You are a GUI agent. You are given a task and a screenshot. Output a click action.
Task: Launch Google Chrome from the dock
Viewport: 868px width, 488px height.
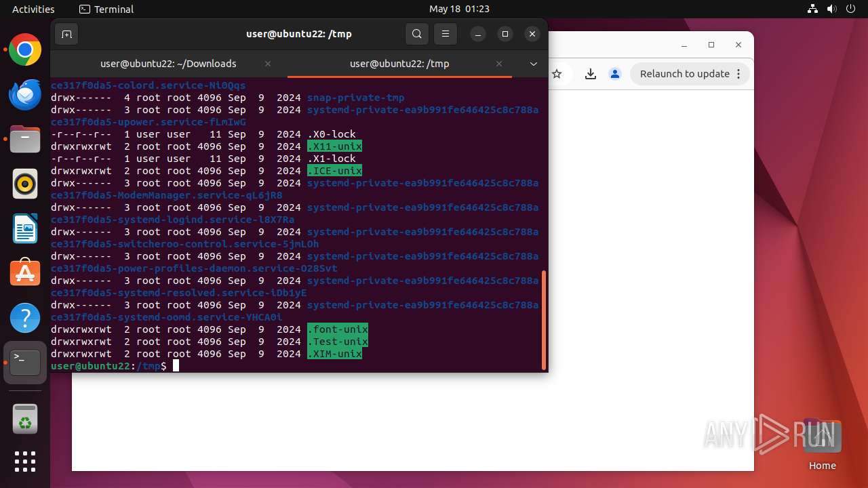point(25,50)
